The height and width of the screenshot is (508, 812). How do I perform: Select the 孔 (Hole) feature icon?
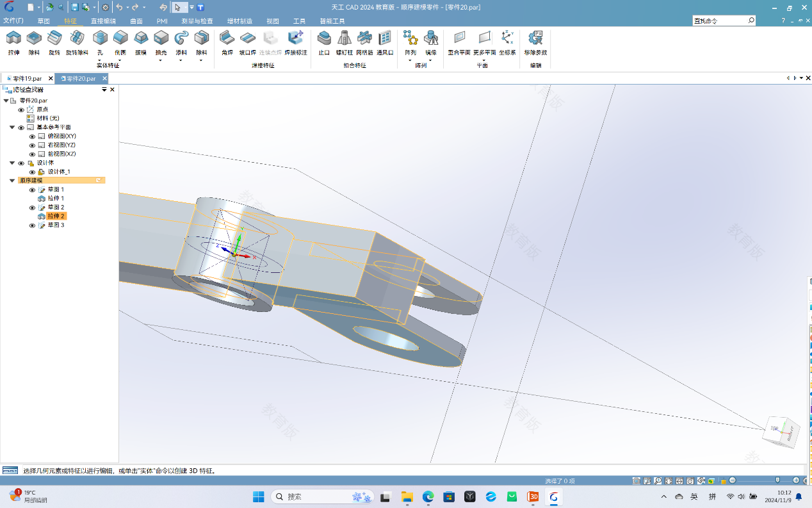100,38
